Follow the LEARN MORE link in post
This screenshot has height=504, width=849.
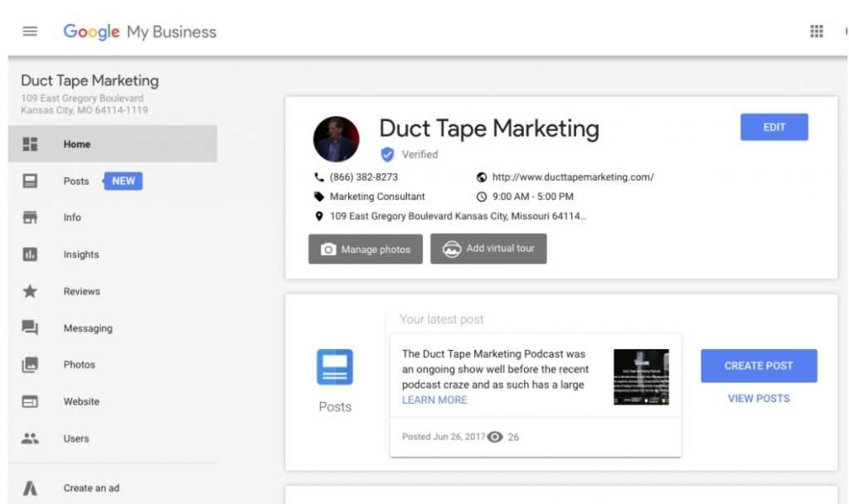434,400
